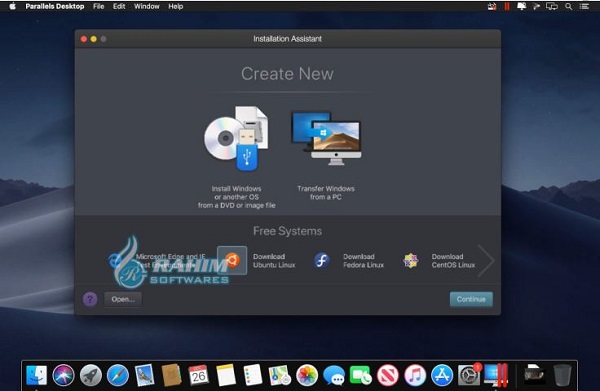Open Notification Center list icon
This screenshot has height=391, width=600.
pyautogui.click(x=584, y=7)
